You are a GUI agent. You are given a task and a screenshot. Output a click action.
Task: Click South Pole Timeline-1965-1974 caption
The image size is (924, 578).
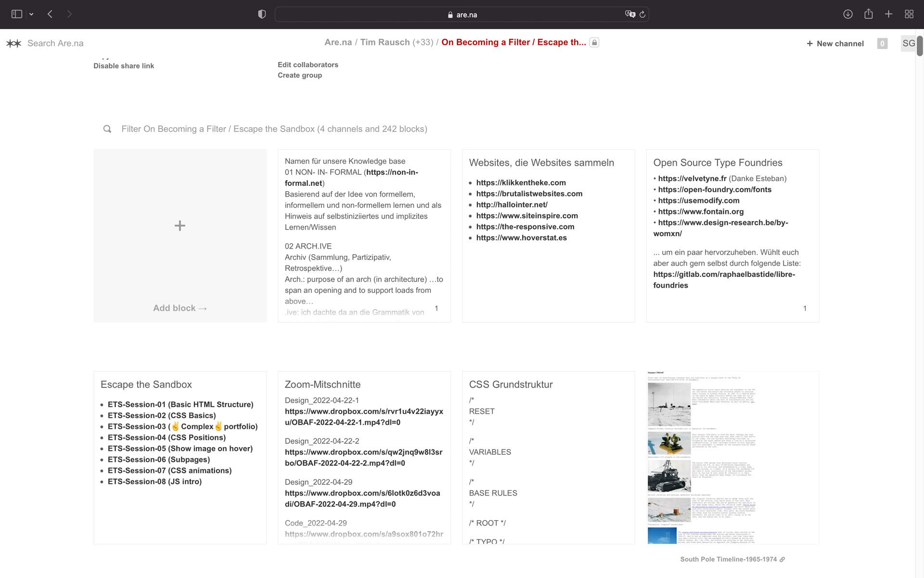pyautogui.click(x=728, y=559)
